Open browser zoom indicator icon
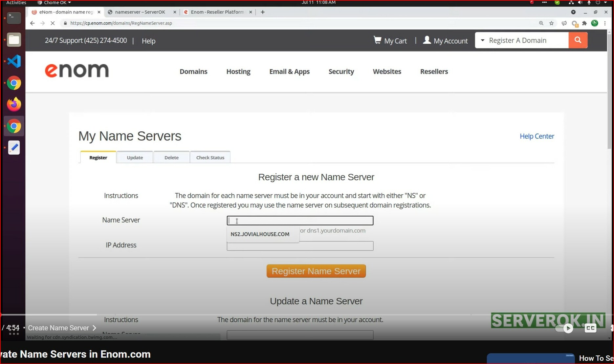 [541, 23]
